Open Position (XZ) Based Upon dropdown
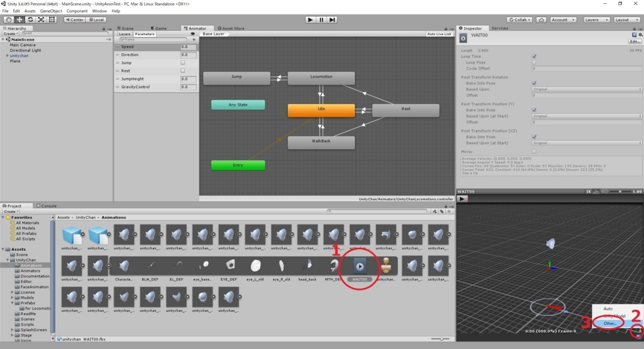644x349 pixels. coord(587,143)
